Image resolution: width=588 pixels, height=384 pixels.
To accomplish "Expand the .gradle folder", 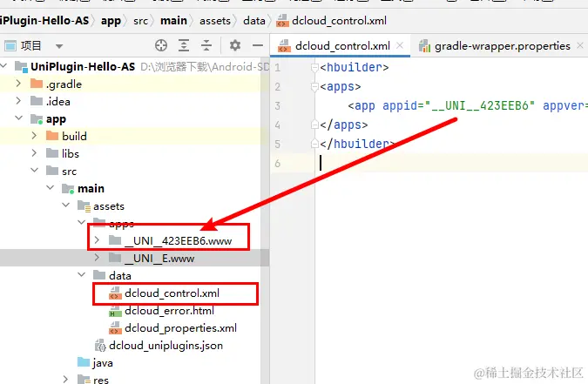I will coord(18,84).
